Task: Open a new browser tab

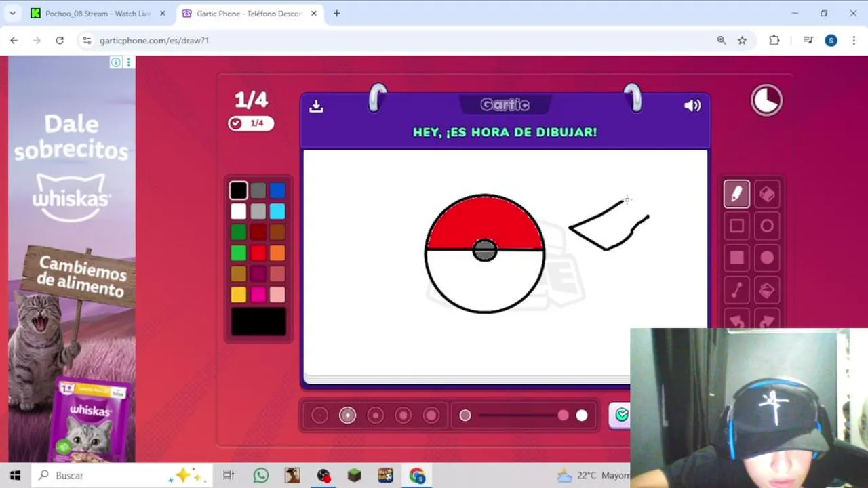Action: pos(336,14)
